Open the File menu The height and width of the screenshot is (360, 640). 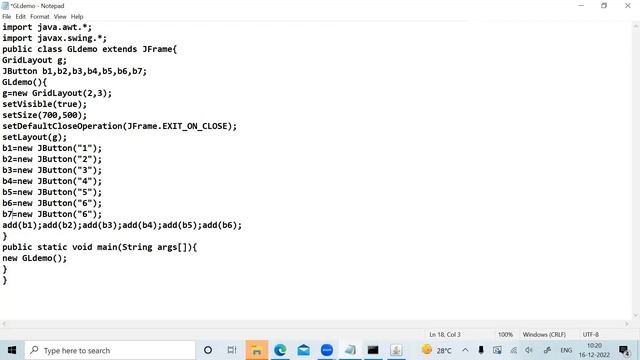coord(7,17)
